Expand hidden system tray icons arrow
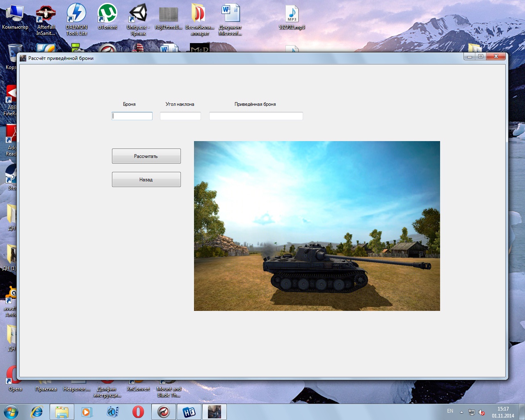Viewport: 525px width, 420px height. (461, 412)
